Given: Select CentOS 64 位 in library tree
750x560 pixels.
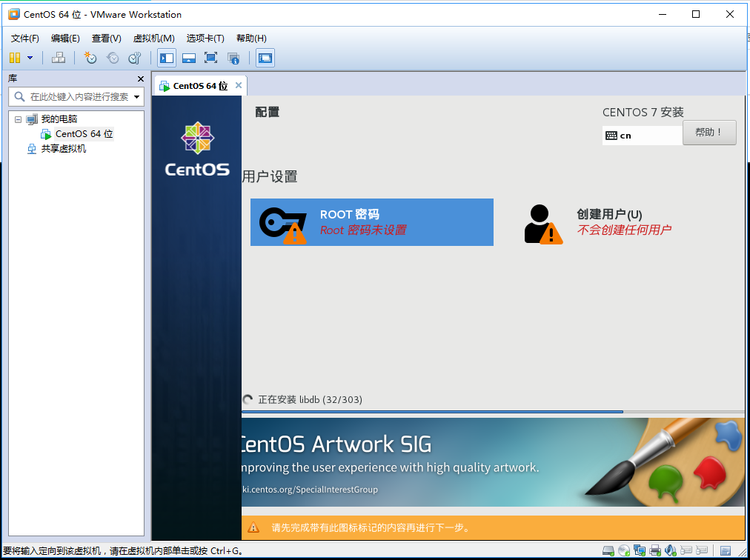Looking at the screenshot, I should (84, 134).
